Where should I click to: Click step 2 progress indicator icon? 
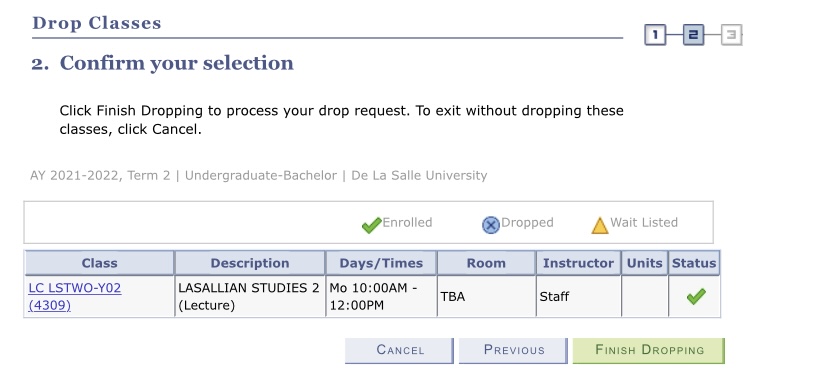tap(693, 35)
